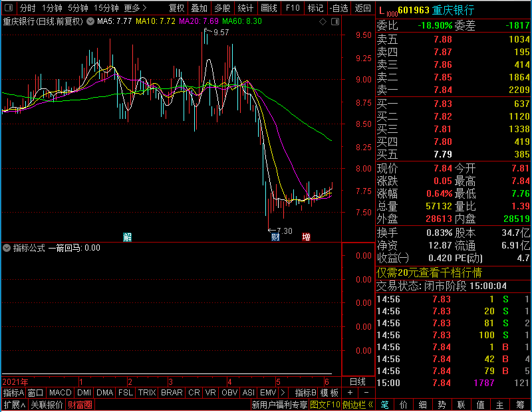
Task: Click the 增 marker on the chart
Action: click(x=306, y=237)
